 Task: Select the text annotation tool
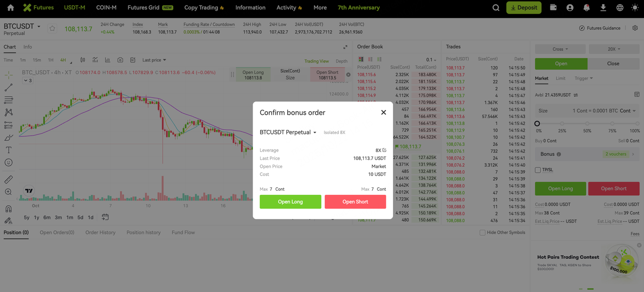[x=9, y=150]
